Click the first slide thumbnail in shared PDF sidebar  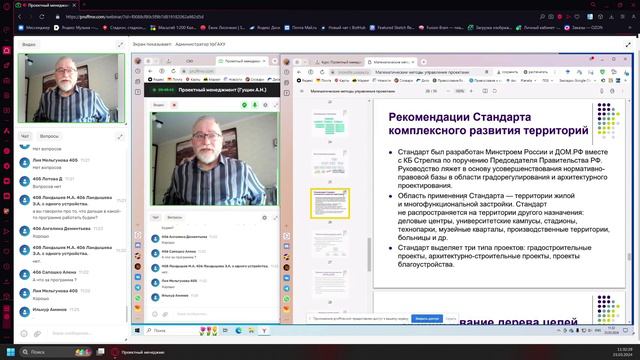coord(329,123)
